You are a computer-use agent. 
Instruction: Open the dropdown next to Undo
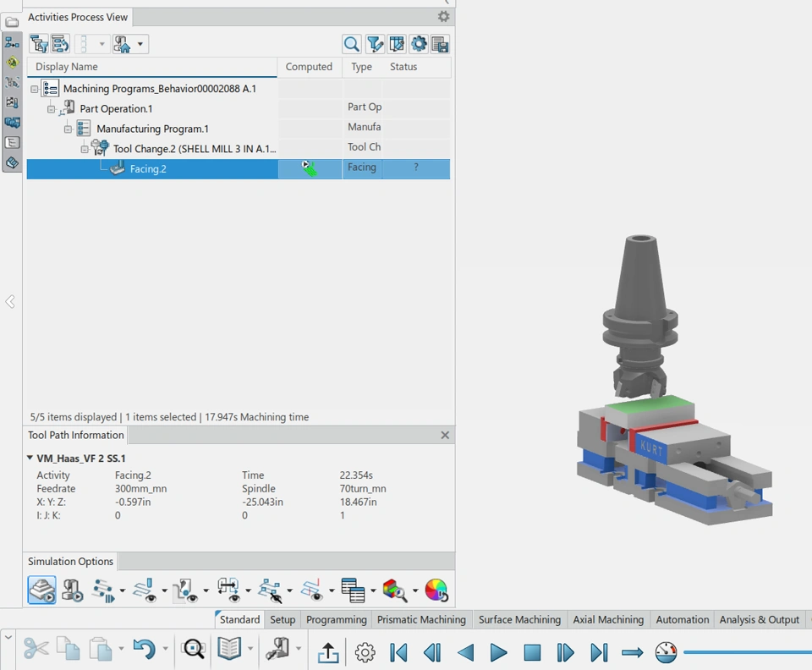click(165, 648)
